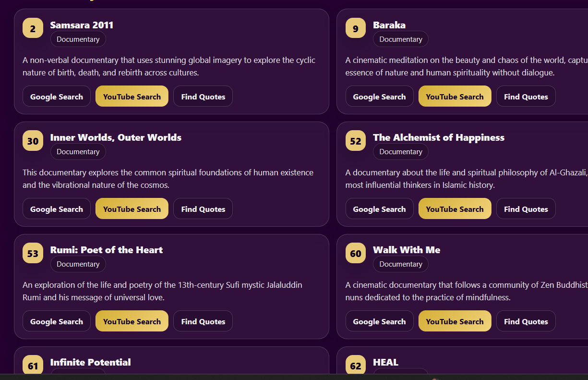Click the number 30 rank badge

(x=33, y=141)
